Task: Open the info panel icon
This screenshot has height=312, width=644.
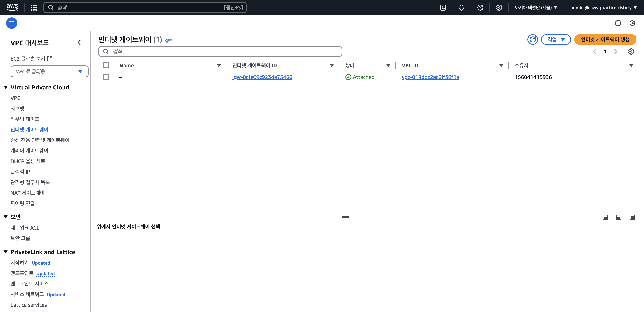Action: [x=618, y=23]
